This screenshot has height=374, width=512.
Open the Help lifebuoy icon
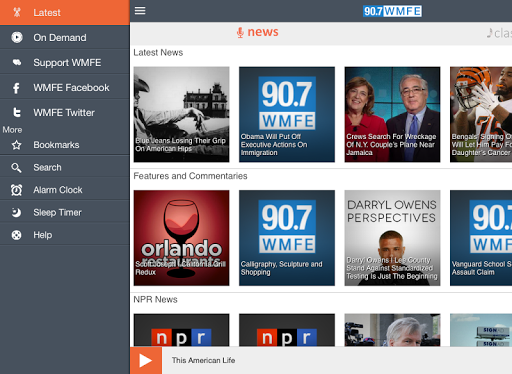pos(16,235)
